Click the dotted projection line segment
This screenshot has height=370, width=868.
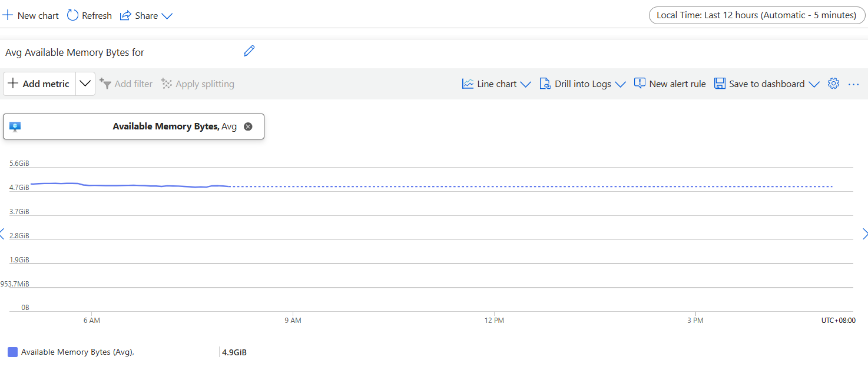[532, 186]
